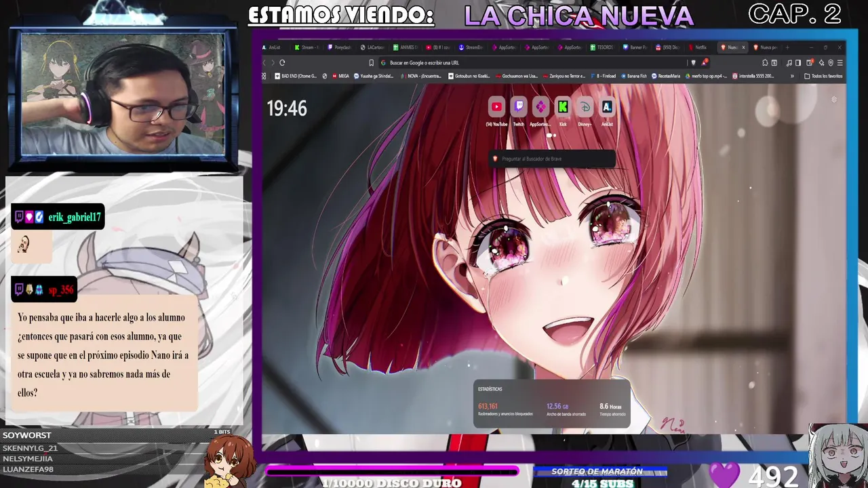Open the music note playlist icon
Screen dimensions: 868x488
(789, 63)
